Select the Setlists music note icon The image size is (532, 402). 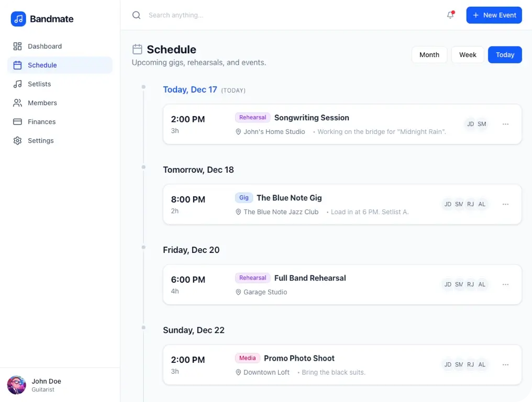point(17,84)
